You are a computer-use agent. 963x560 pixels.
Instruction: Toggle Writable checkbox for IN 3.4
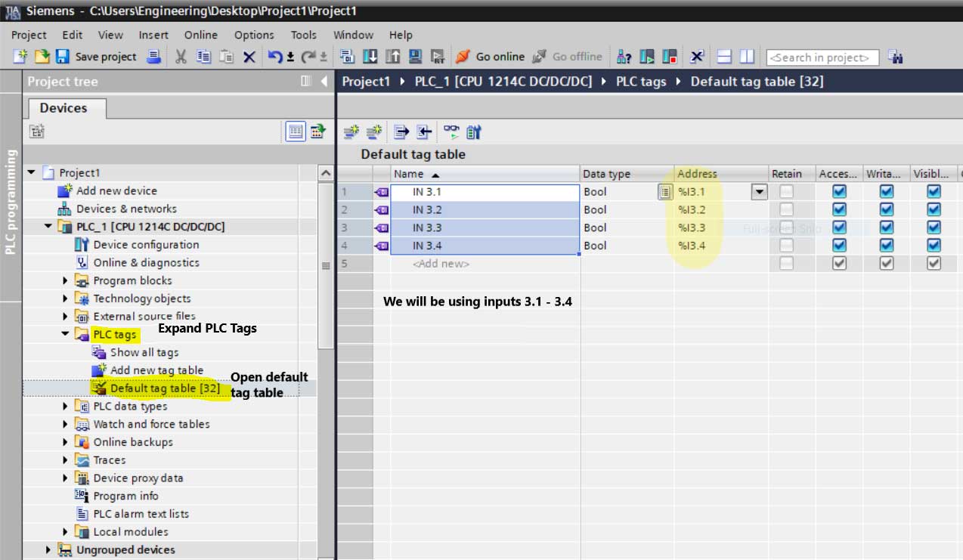pyautogui.click(x=887, y=246)
